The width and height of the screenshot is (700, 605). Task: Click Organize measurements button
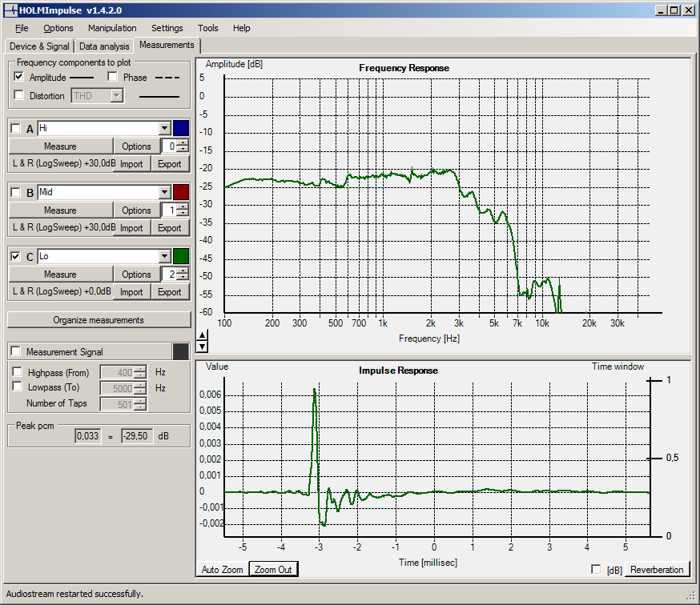[x=99, y=320]
